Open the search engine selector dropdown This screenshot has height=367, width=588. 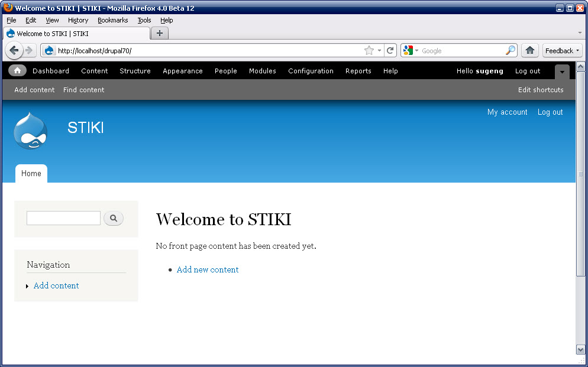click(x=411, y=51)
